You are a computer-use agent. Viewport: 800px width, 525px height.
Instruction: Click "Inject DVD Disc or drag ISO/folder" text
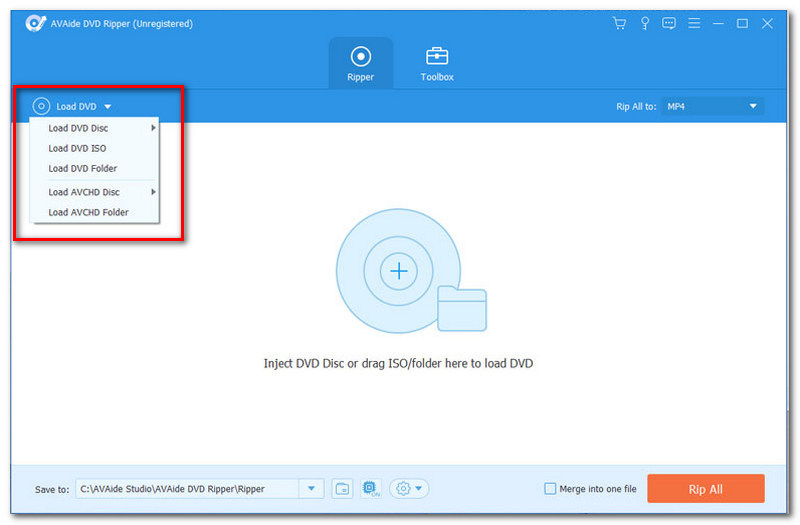[x=398, y=363]
